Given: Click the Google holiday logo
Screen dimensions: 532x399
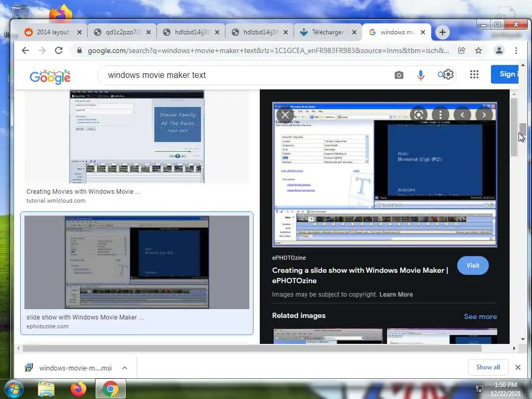Looking at the screenshot, I should [50, 77].
